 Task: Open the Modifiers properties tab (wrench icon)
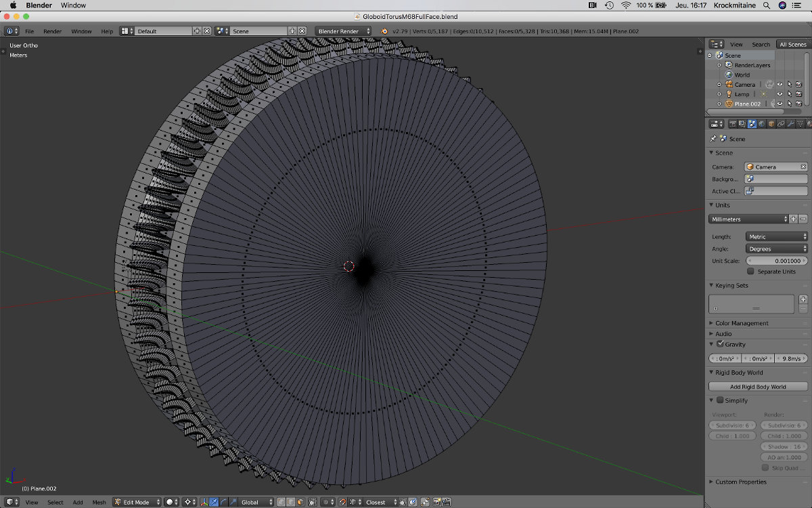point(790,124)
